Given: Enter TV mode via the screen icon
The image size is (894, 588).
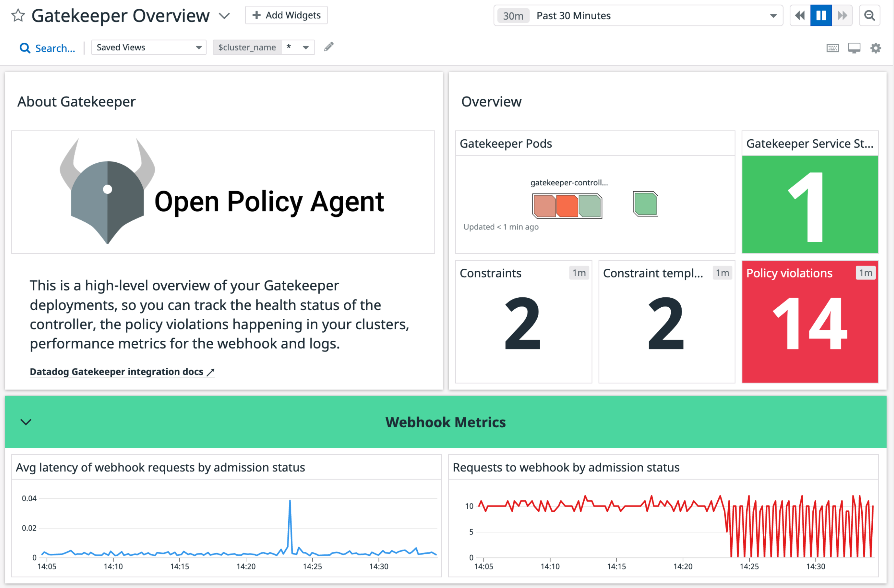Looking at the screenshot, I should point(854,48).
